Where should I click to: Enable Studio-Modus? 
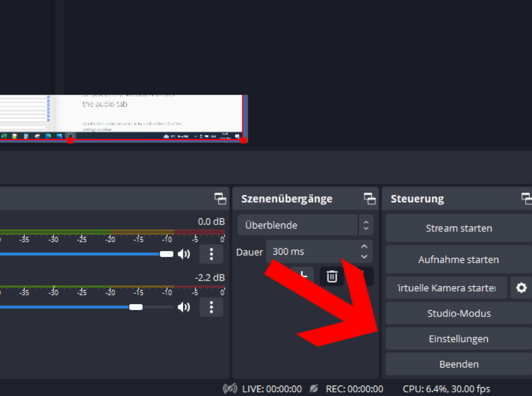[x=459, y=313]
